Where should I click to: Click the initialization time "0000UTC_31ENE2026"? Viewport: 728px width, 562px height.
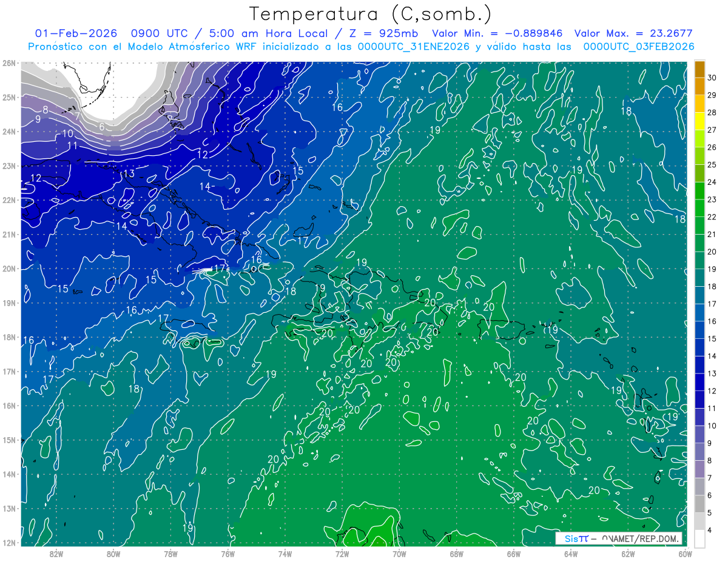[x=414, y=47]
